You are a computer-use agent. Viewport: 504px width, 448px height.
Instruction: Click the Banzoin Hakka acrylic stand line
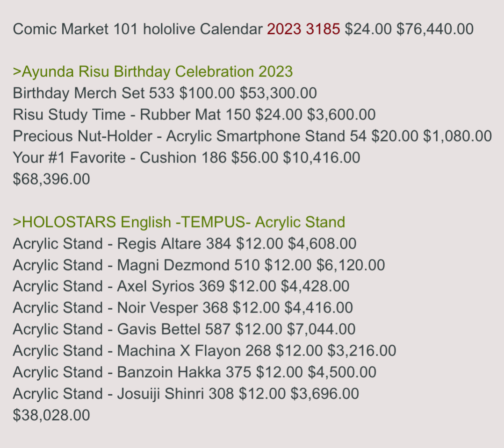click(194, 372)
